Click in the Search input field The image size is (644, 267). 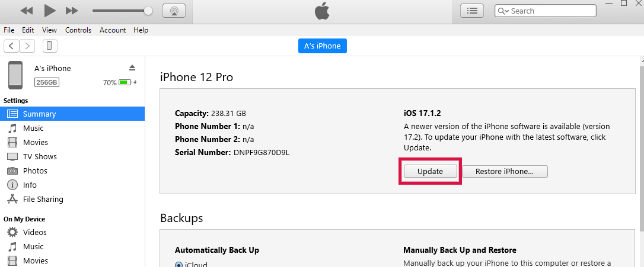pyautogui.click(x=551, y=11)
